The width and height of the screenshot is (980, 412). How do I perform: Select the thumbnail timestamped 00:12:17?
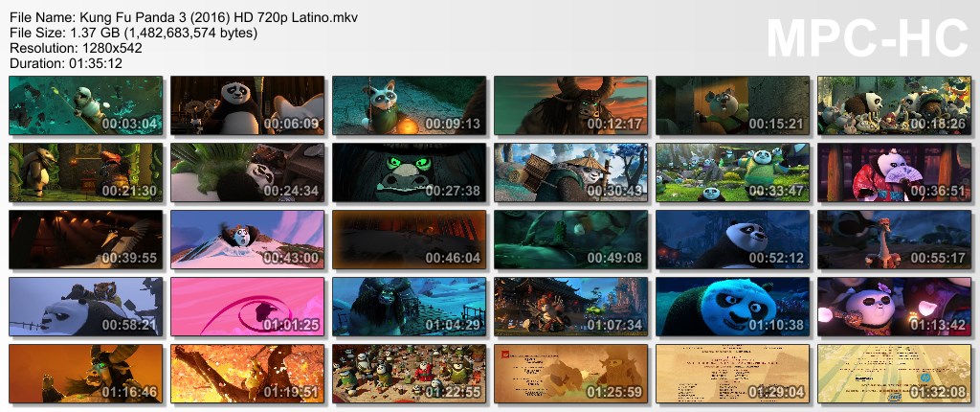tap(570, 105)
